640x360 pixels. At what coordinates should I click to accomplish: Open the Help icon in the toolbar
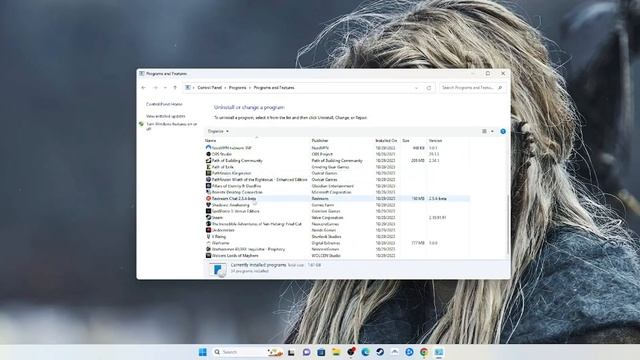(503, 131)
